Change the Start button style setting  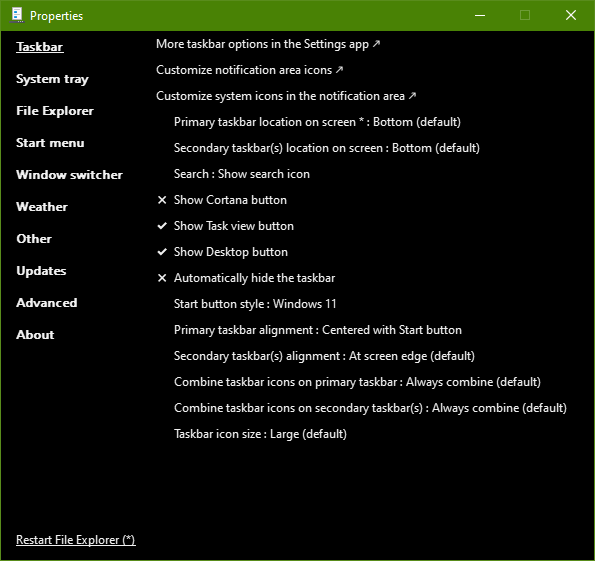(x=255, y=304)
